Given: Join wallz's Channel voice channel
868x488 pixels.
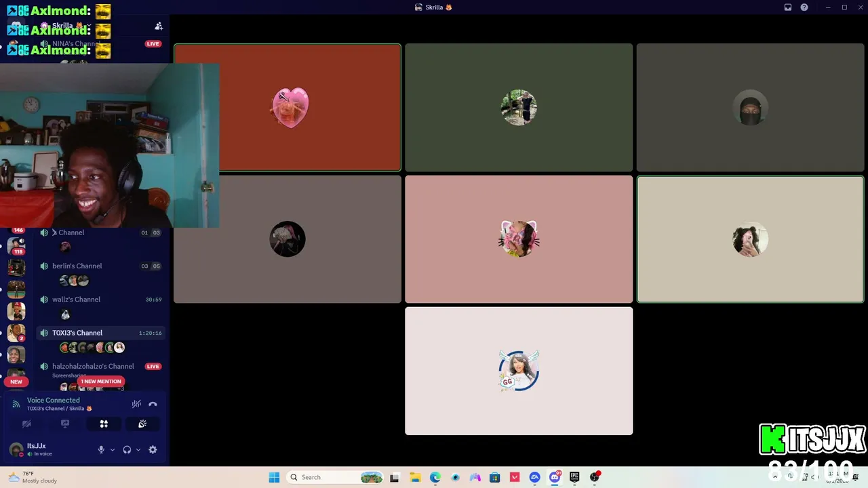Looking at the screenshot, I should [100, 300].
